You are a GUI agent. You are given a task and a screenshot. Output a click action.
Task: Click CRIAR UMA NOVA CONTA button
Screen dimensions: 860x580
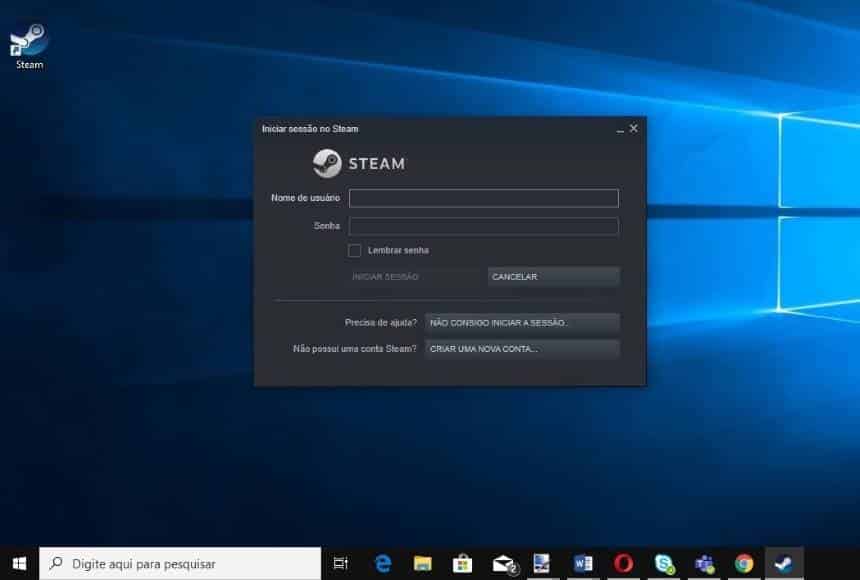point(522,349)
